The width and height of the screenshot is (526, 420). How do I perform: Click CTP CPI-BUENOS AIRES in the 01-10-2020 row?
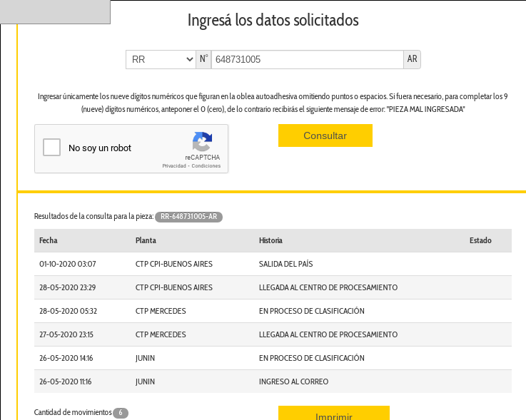click(x=174, y=264)
